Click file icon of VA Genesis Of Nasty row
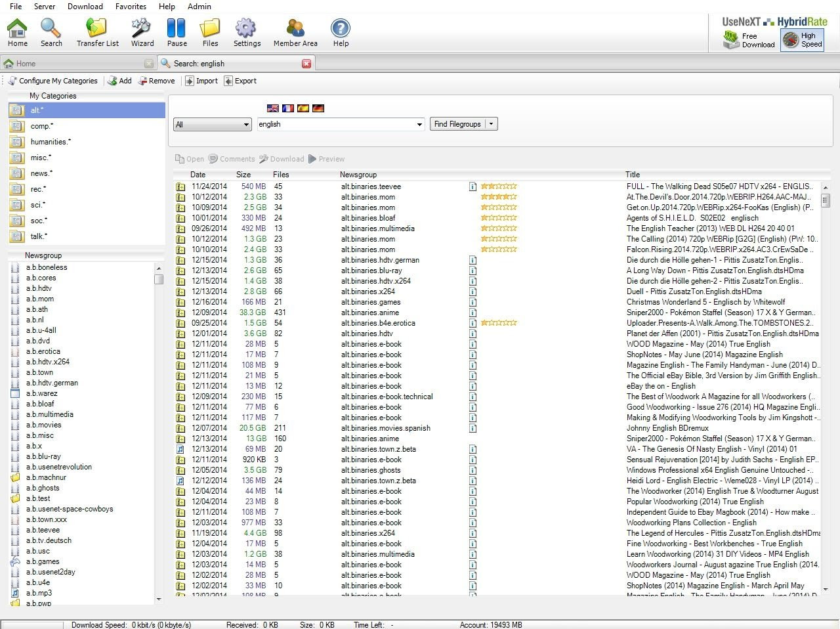Viewport: 840px width, 629px height. [x=180, y=449]
